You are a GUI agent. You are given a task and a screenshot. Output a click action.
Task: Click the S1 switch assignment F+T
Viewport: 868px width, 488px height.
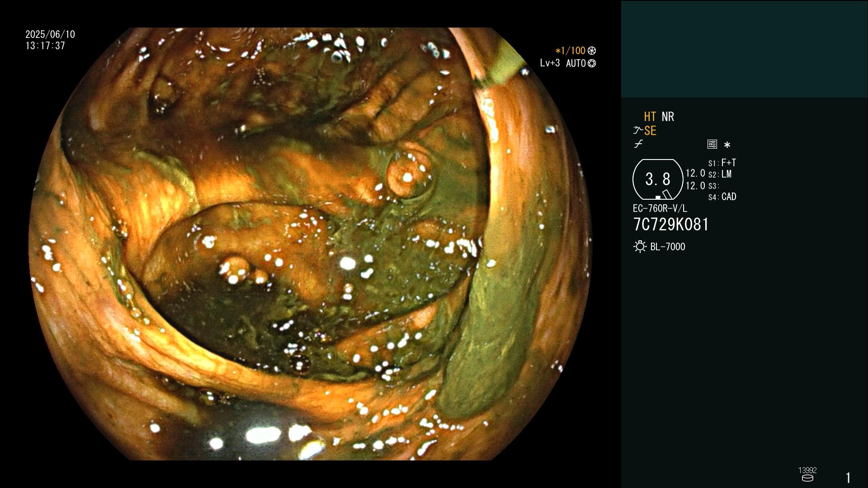point(722,163)
